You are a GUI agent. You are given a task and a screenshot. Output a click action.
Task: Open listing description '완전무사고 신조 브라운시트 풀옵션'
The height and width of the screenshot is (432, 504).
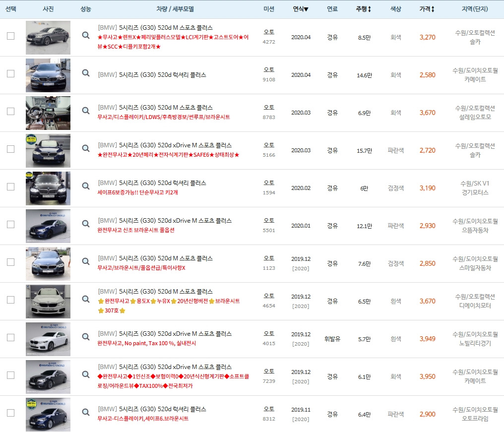[136, 230]
